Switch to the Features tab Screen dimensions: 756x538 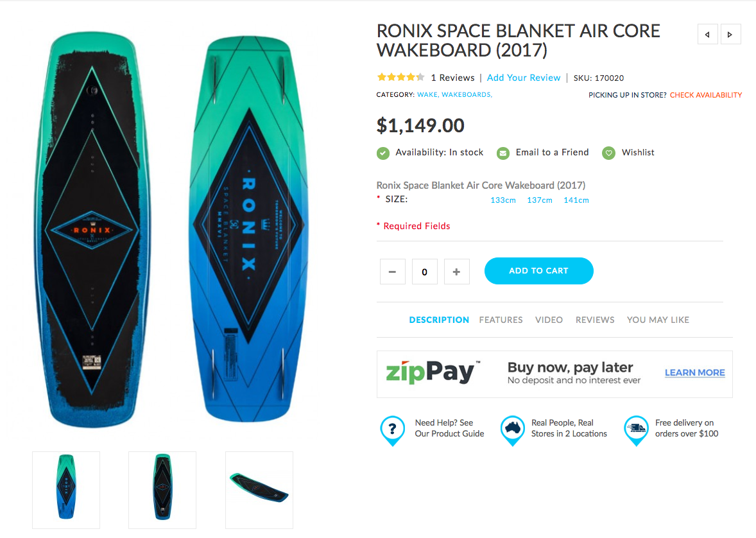click(x=501, y=320)
